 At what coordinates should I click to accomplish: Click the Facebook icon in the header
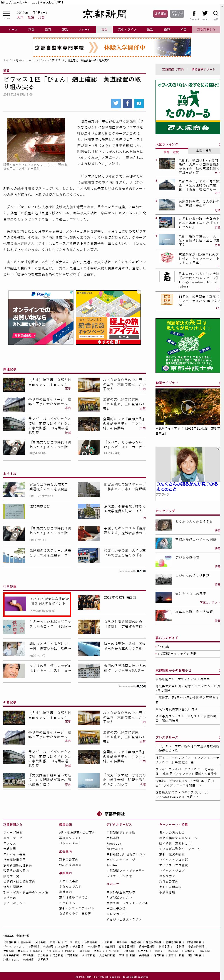point(194,14)
